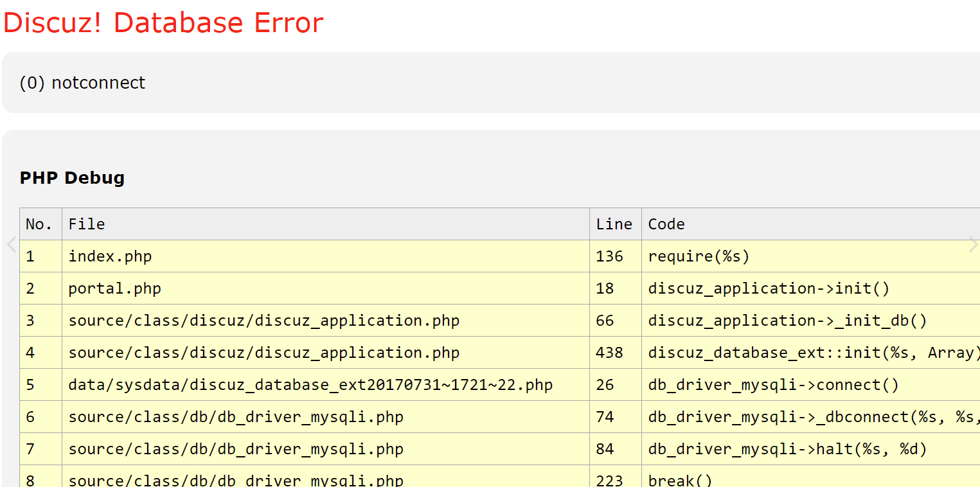This screenshot has width=980, height=487.
Task: Click db_driver_mysqli.php file in row 6
Action: pos(326,417)
